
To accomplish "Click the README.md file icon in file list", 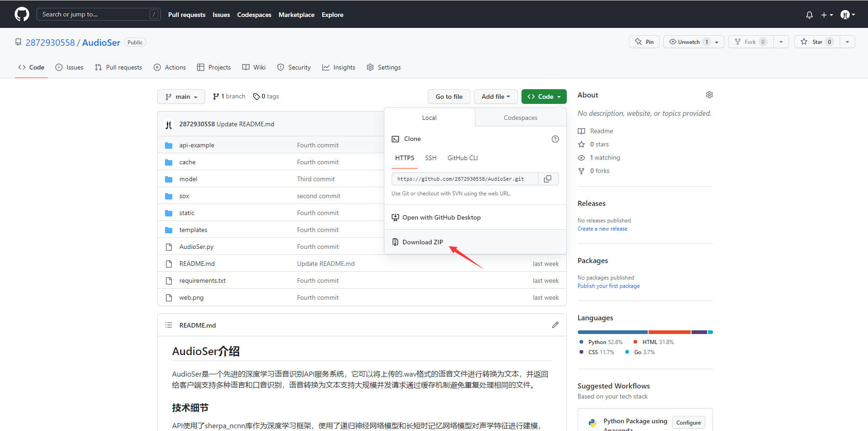I will pyautogui.click(x=169, y=264).
